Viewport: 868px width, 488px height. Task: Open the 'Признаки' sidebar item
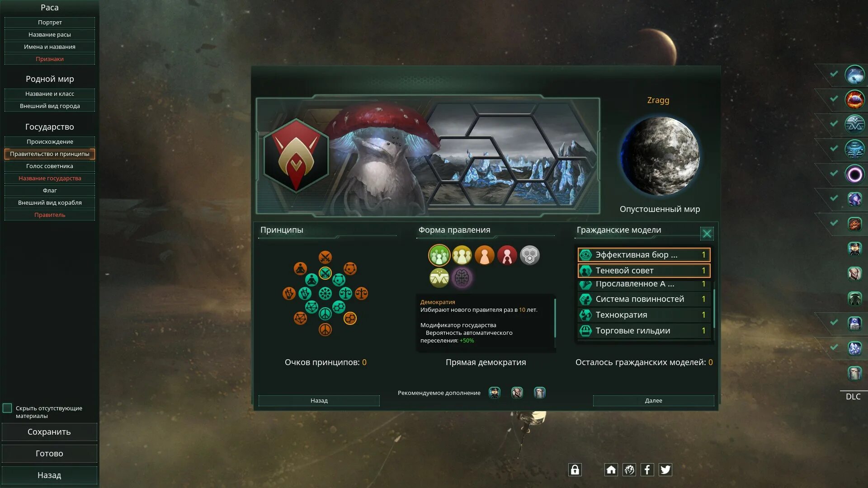(50, 59)
